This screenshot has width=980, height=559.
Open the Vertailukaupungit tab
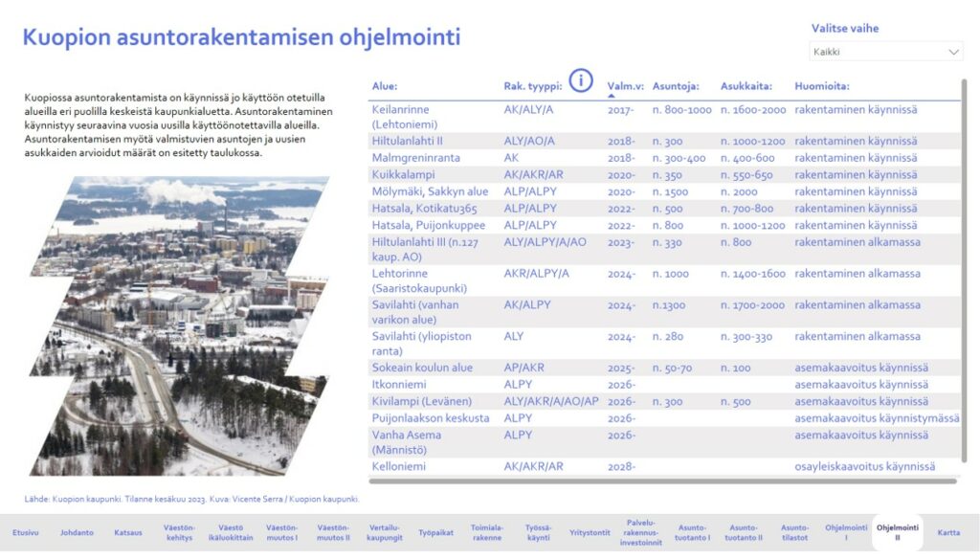point(385,533)
